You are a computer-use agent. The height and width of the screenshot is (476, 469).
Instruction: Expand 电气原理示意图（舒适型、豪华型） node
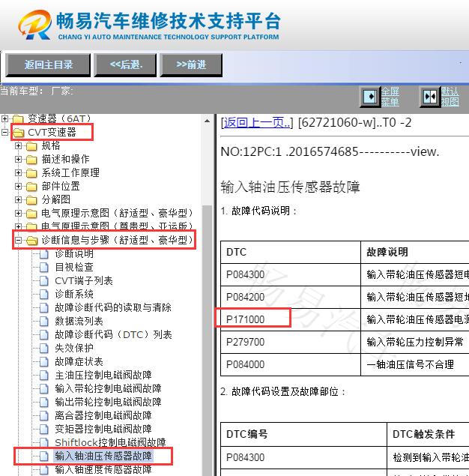click(18, 213)
